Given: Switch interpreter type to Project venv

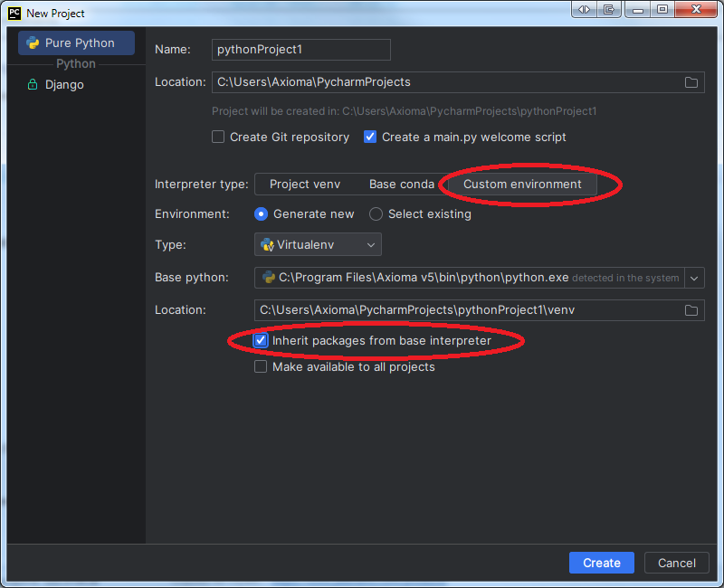Looking at the screenshot, I should (x=305, y=185).
